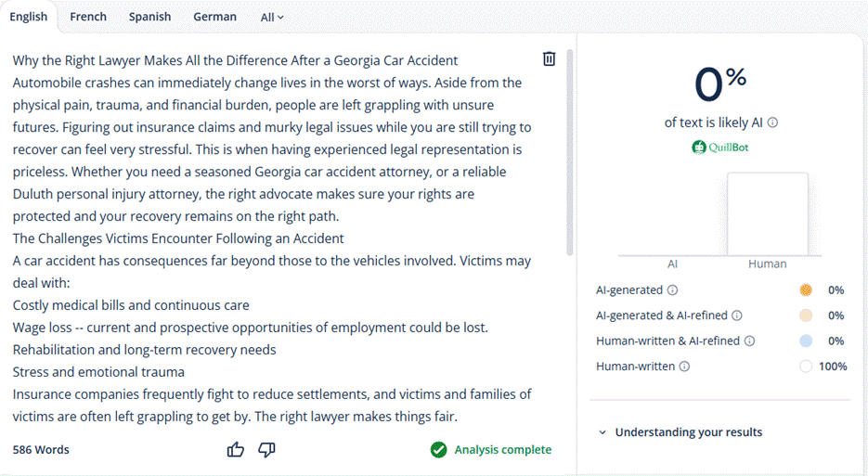Click the info icon beside AI-generated
Screen dimensions: 868x476
pyautogui.click(x=672, y=290)
